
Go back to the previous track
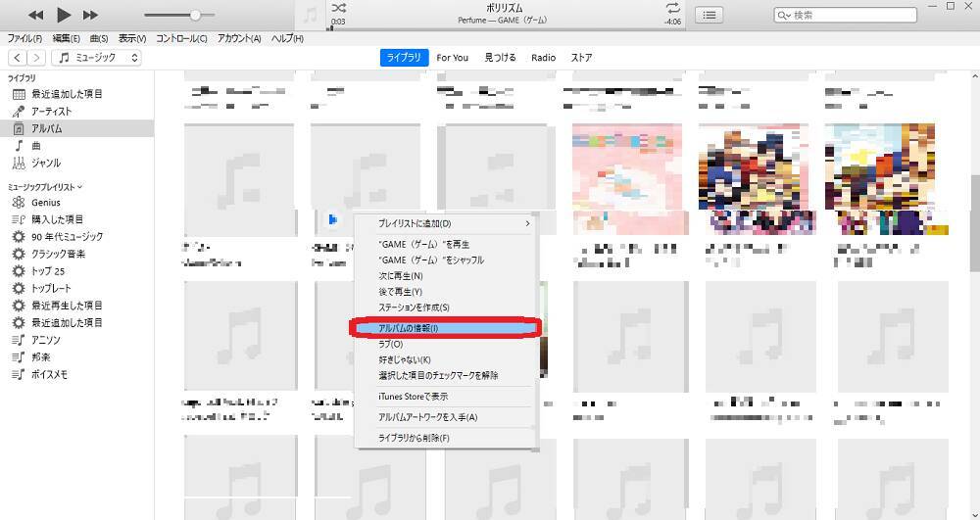36,15
